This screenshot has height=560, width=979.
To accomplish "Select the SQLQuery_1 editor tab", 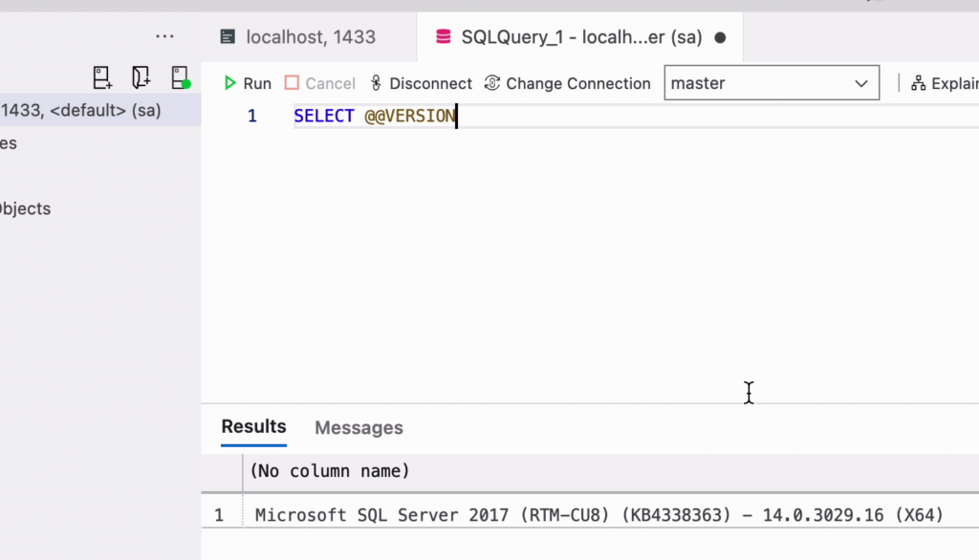I will (569, 37).
